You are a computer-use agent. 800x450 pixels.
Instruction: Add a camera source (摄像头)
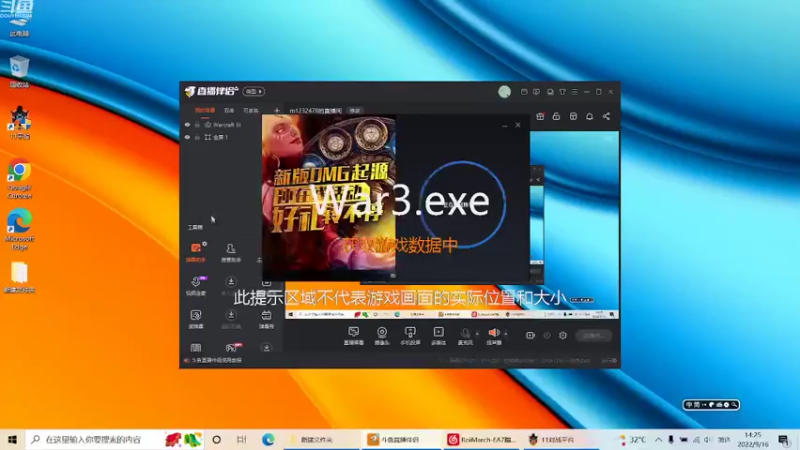(x=382, y=336)
